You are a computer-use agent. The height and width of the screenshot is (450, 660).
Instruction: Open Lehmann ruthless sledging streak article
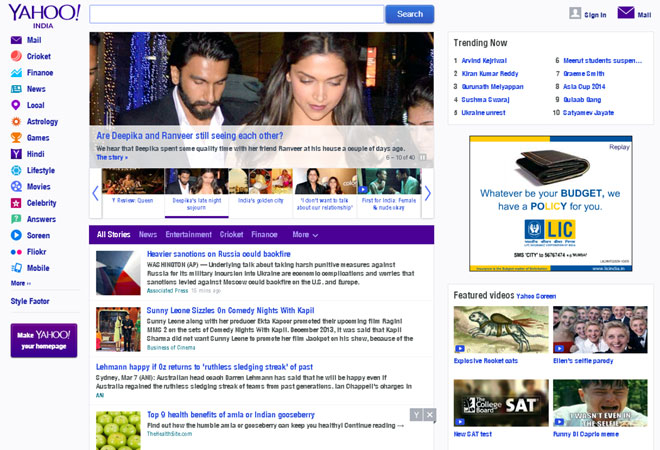tap(204, 367)
